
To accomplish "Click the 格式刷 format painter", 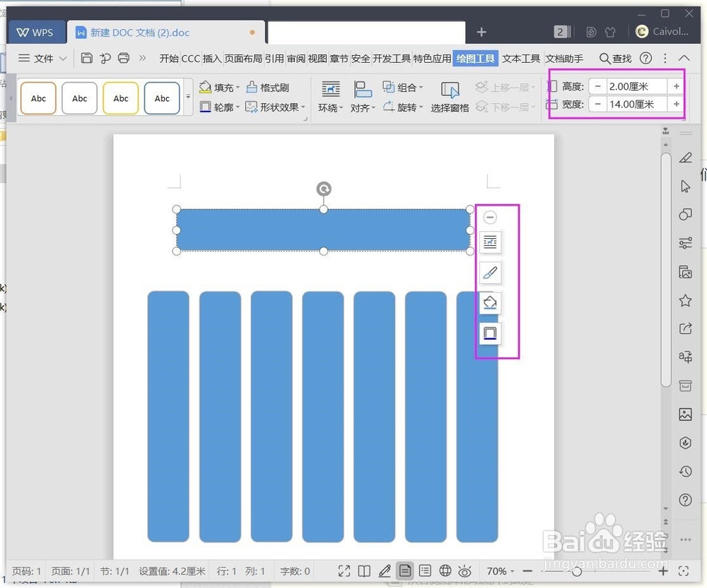I will 267,88.
